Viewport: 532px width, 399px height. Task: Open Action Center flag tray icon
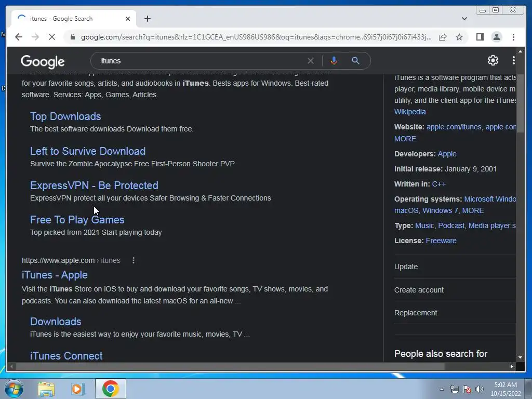pyautogui.click(x=467, y=389)
